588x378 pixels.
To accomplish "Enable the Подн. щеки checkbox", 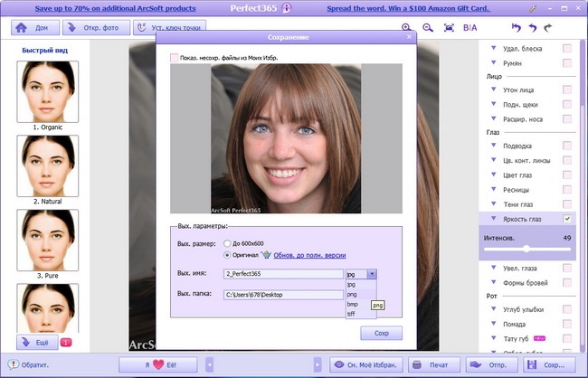I will [567, 104].
